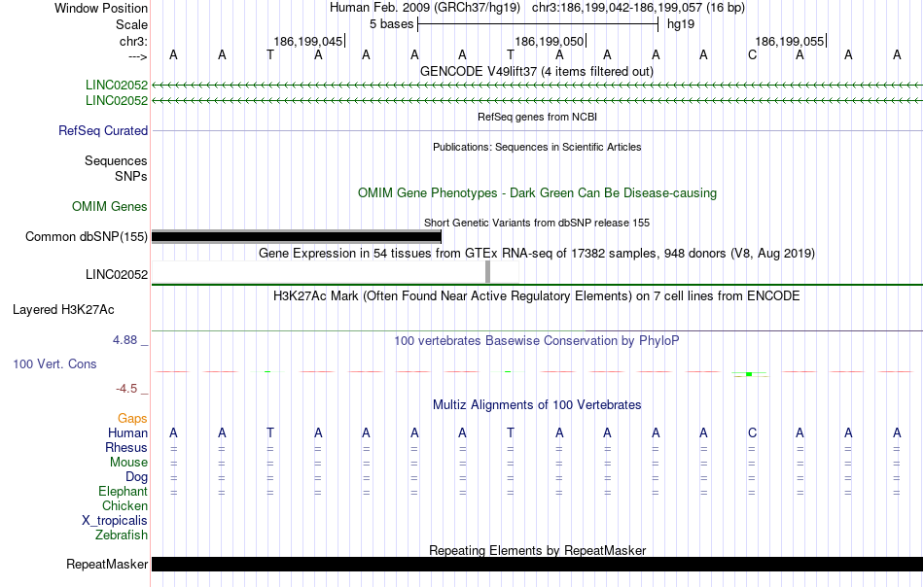The width and height of the screenshot is (924, 587).
Task: Open the Gene Expression in 54 tissues title
Action: 537,254
